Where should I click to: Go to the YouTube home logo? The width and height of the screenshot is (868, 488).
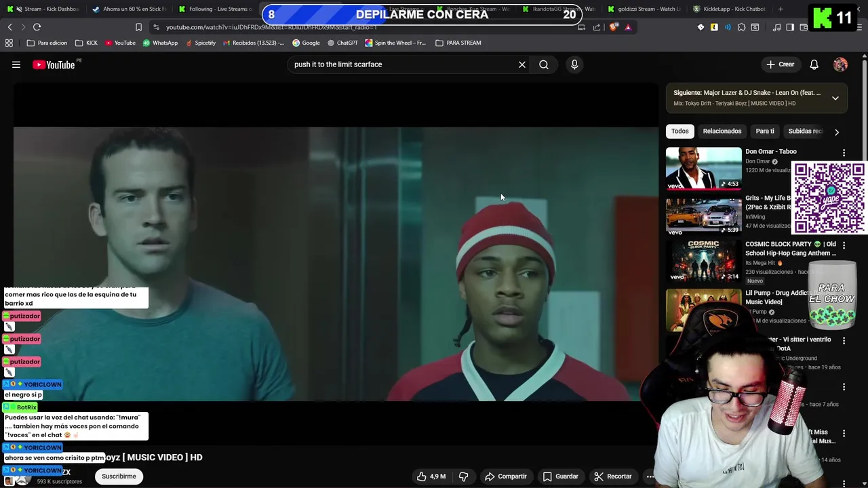tap(54, 64)
